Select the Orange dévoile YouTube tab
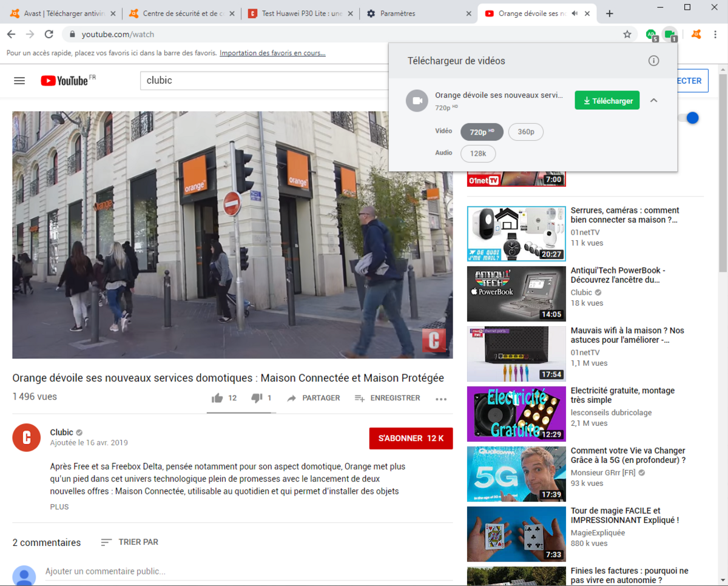The width and height of the screenshot is (728, 586). pos(537,13)
